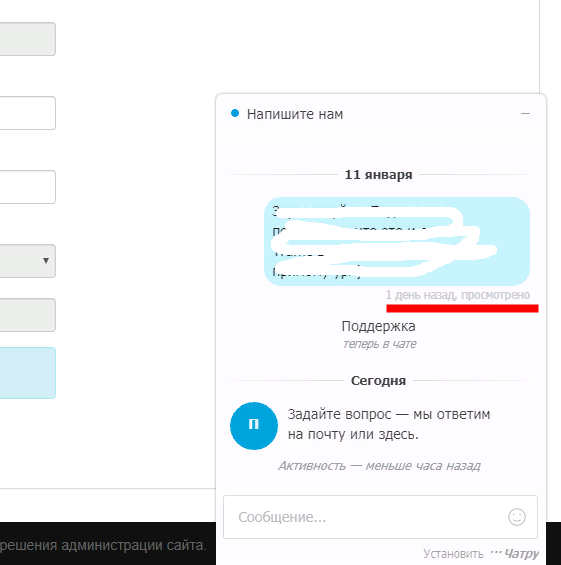Open the gray select box in the form
The width and height of the screenshot is (561, 565).
[x=27, y=261]
